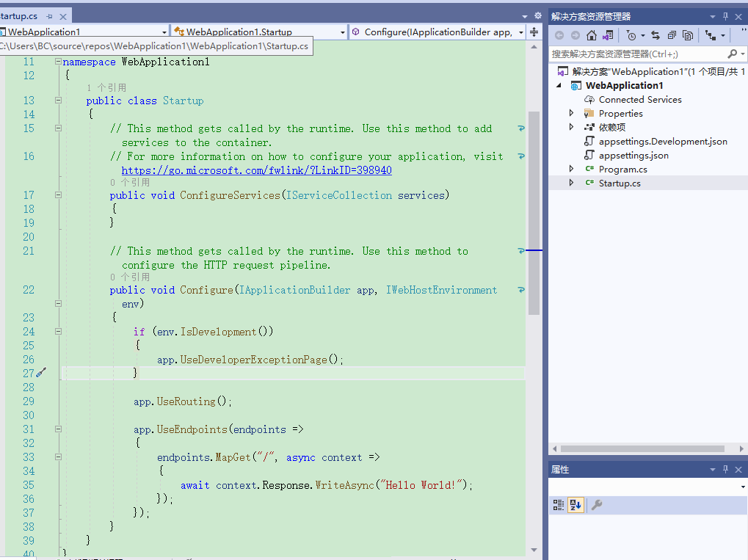
Task: Collapse the if (env.IsDevelopment()) block
Action: pos(58,331)
